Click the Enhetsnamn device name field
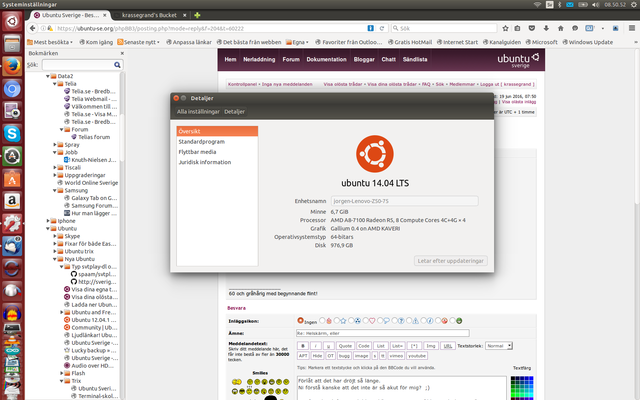640x400 pixels. 404,201
